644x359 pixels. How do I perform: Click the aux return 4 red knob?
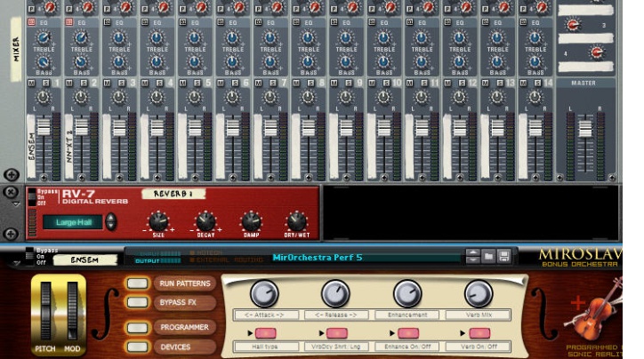pyautogui.click(x=596, y=52)
